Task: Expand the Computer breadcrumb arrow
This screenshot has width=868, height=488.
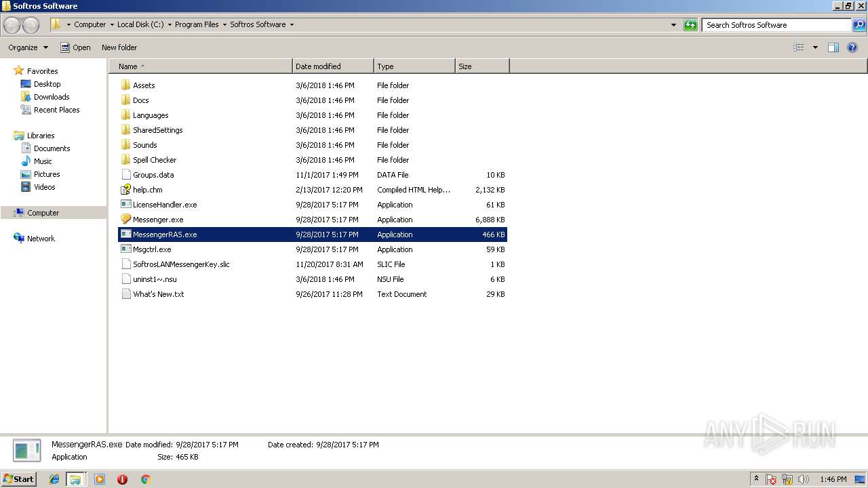Action: coord(112,25)
